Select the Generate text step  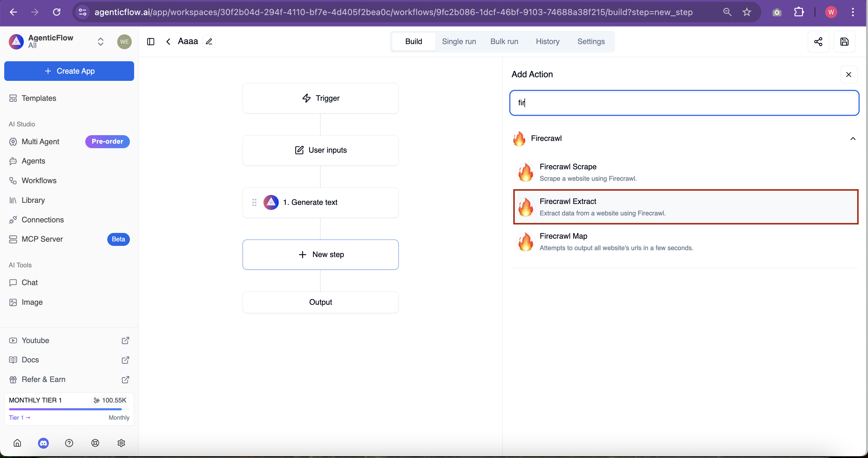(x=320, y=202)
